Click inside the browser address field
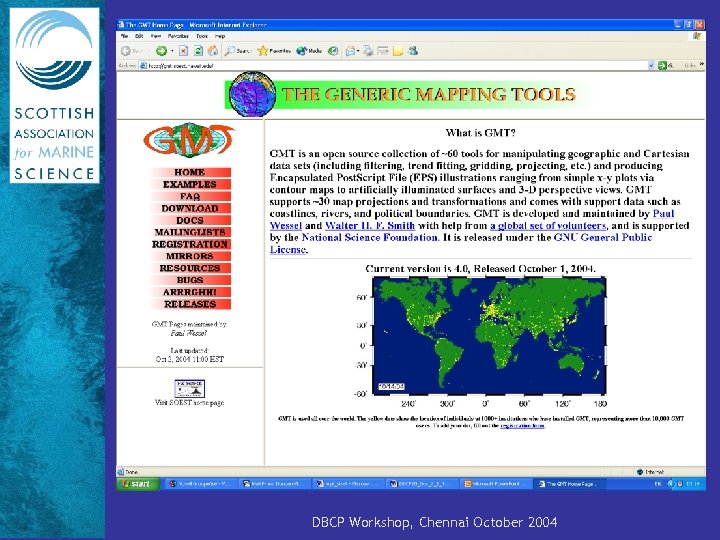Viewport: 720px width, 540px height. (395, 66)
